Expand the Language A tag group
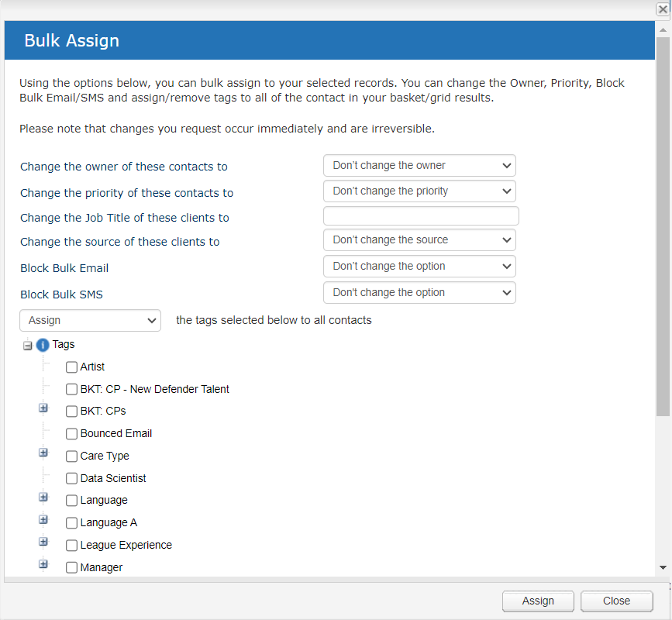The image size is (672, 620). [x=43, y=520]
